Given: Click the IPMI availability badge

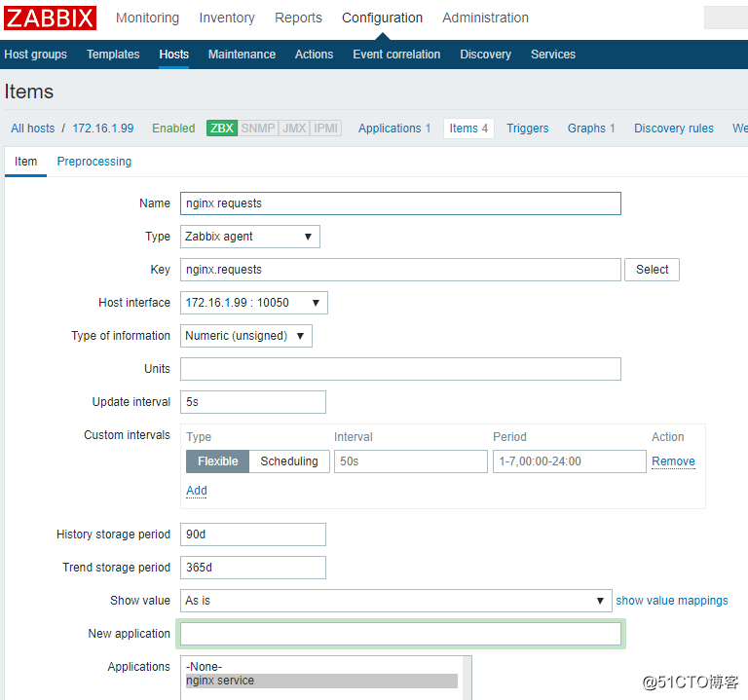Looking at the screenshot, I should [326, 129].
